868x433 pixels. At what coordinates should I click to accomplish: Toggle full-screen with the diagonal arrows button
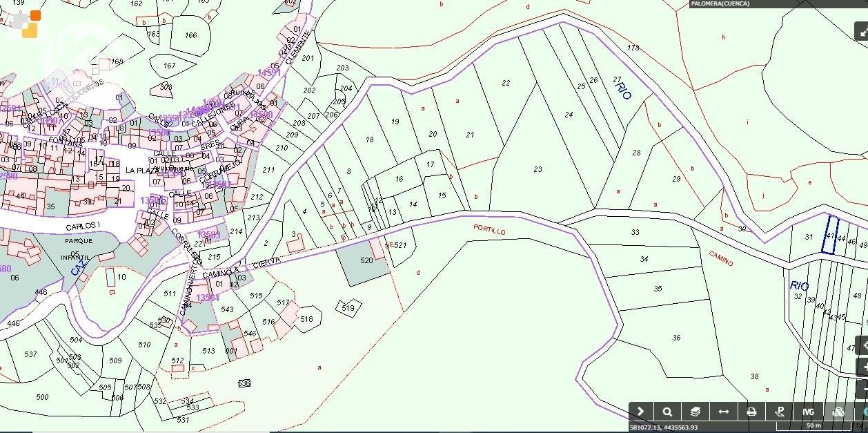[x=861, y=31]
